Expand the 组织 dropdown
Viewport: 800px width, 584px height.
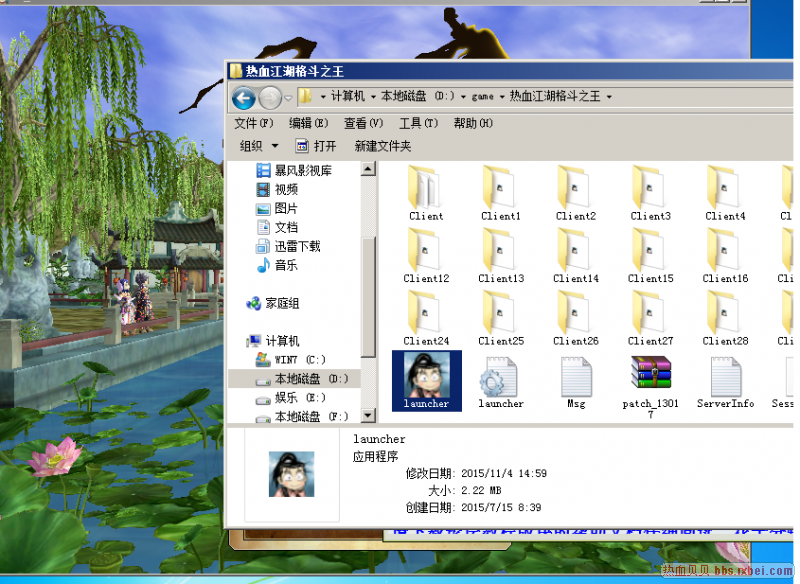259,146
